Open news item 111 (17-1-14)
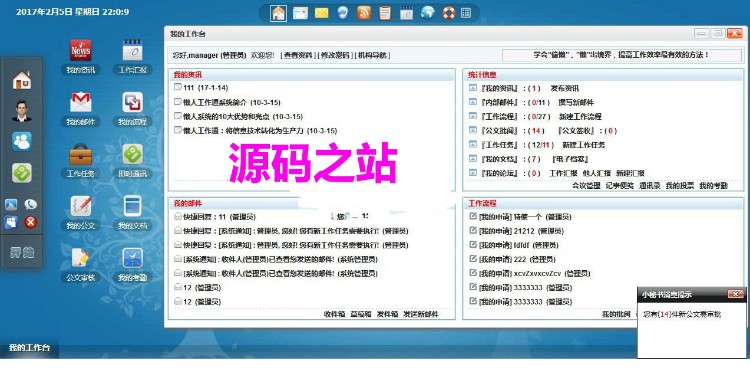 [x=206, y=88]
